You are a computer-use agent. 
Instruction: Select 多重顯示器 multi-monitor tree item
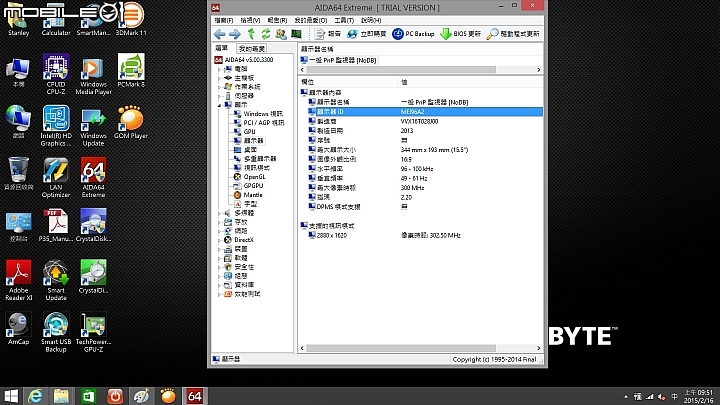[255, 159]
